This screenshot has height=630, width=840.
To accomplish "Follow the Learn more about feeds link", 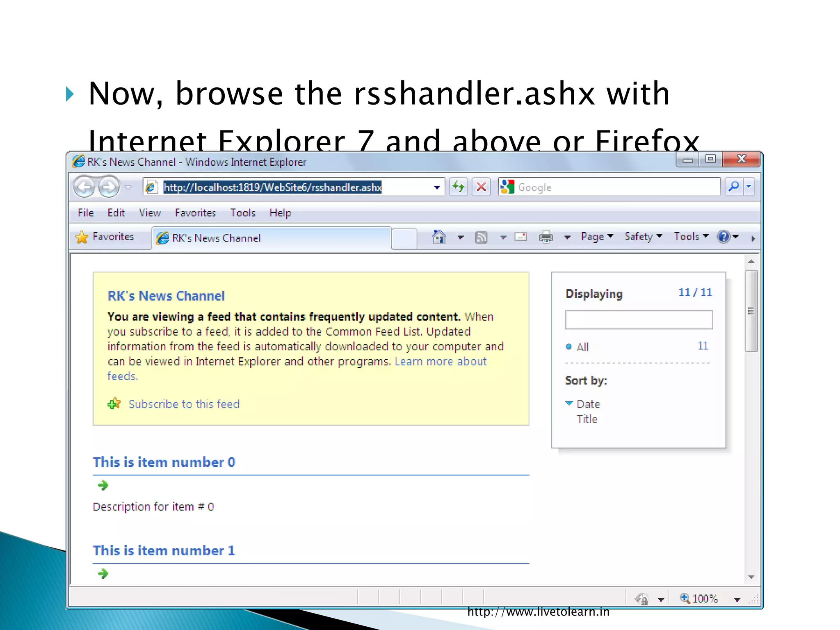I will pos(441,361).
